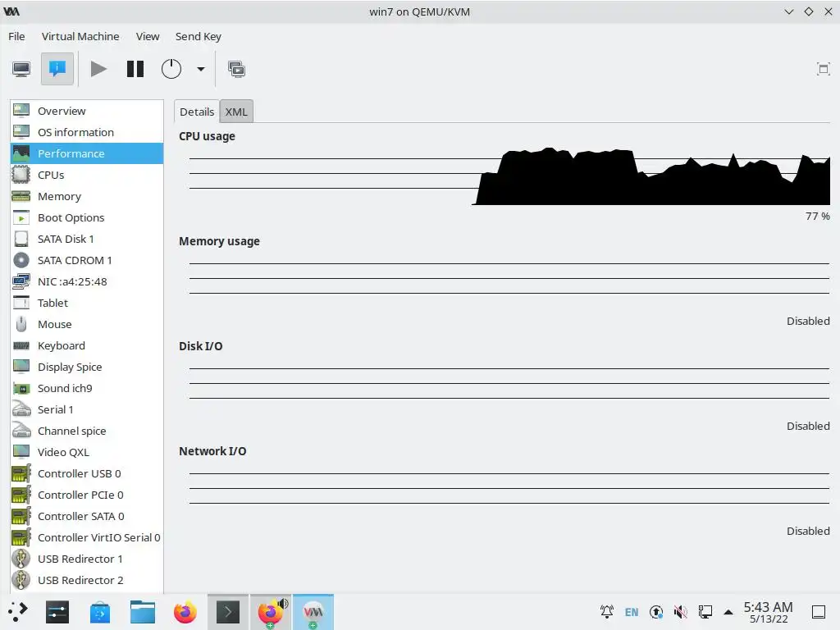The height and width of the screenshot is (630, 840).
Task: Expand hidden system tray icons arrow
Action: coord(728,612)
